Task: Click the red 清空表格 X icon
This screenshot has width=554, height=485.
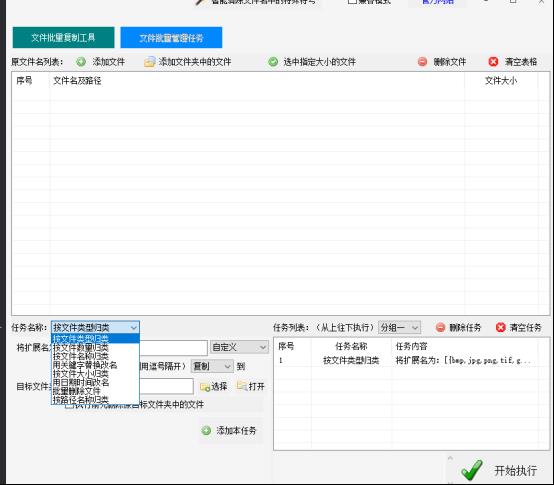Action: point(493,62)
